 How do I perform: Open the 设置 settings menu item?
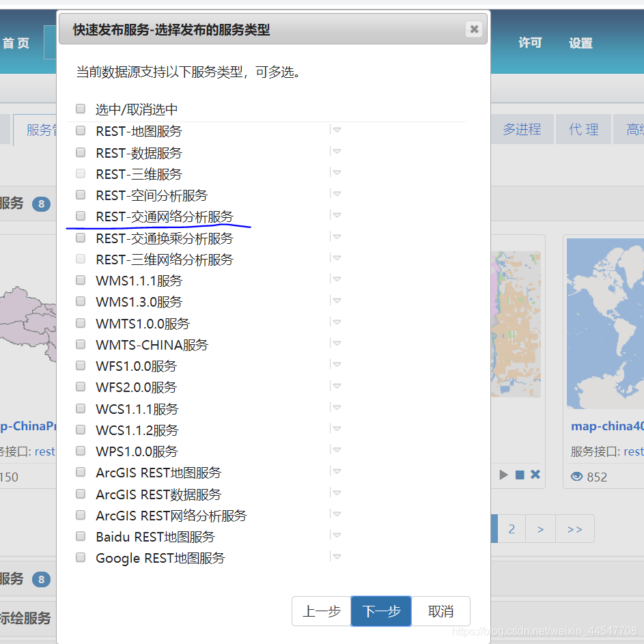580,43
